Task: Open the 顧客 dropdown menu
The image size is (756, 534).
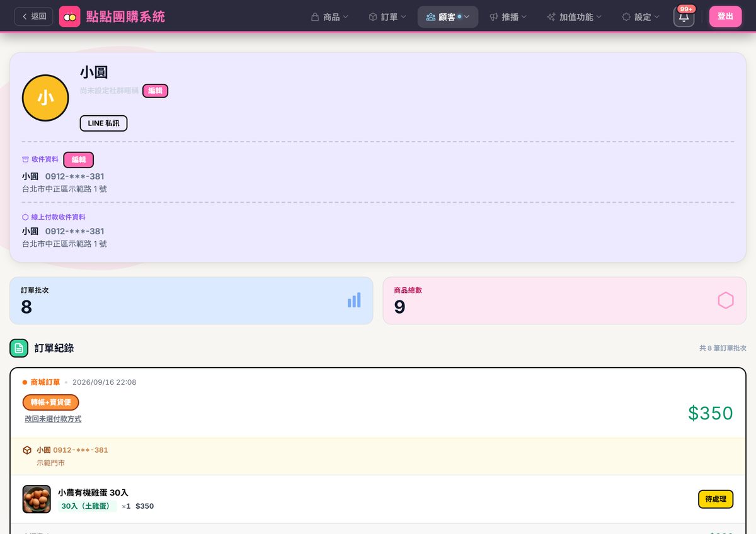Action: (448, 17)
